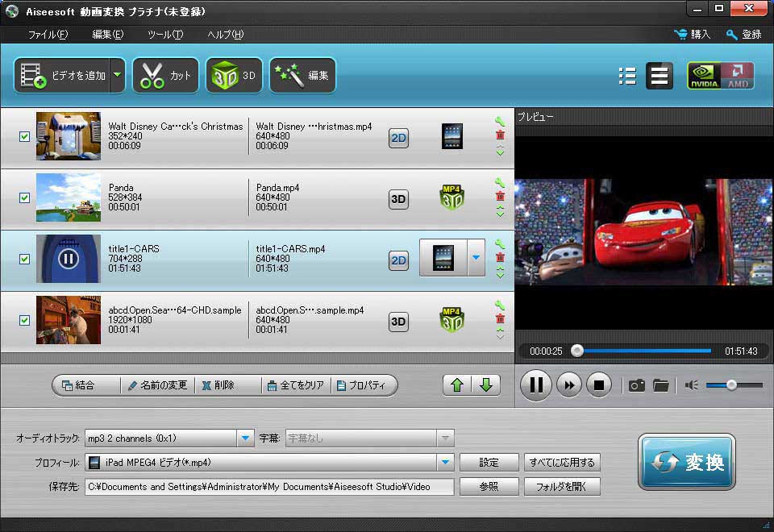774x532 pixels.
Task: Open the ファイル menu
Action: [48, 35]
